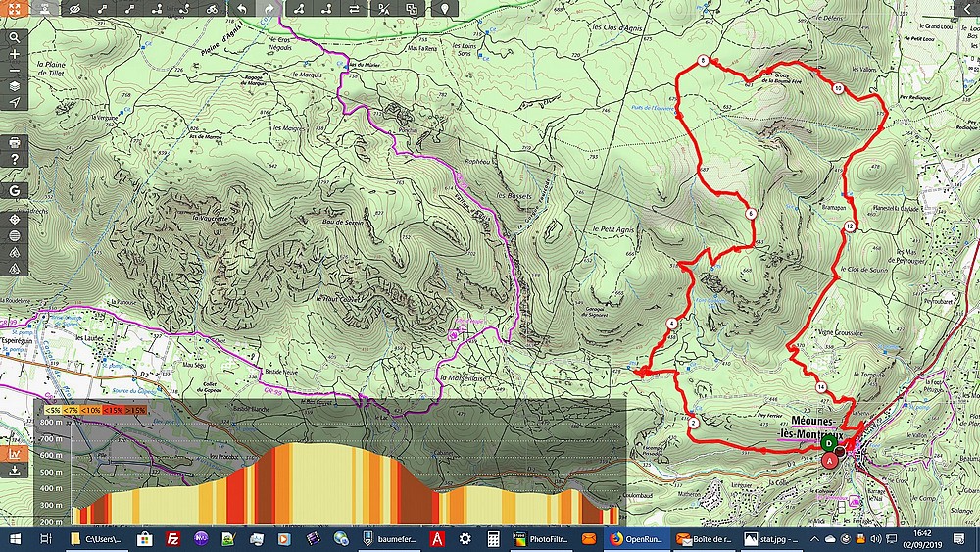Open the stat.jpg taskbar window
Viewport: 980px width, 552px height.
point(772,539)
